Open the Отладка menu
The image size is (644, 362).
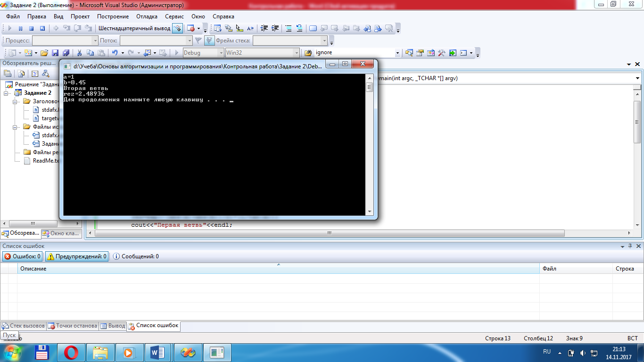click(x=147, y=16)
